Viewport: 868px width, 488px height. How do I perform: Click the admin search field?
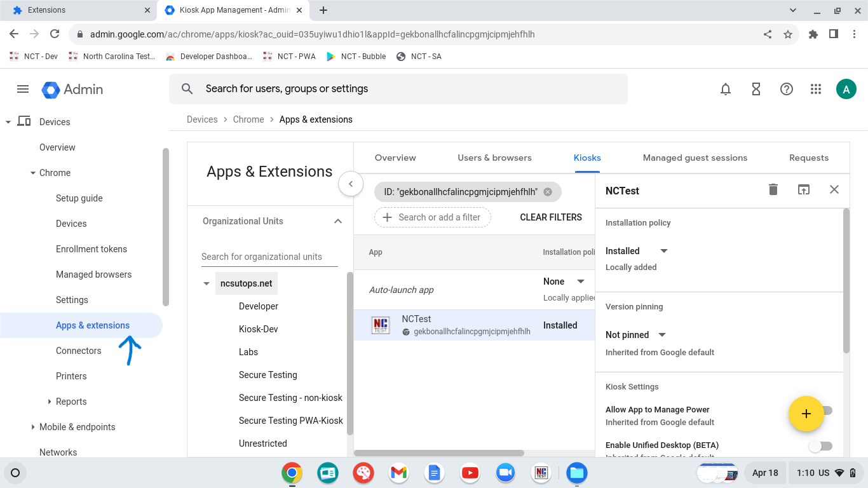tap(398, 89)
